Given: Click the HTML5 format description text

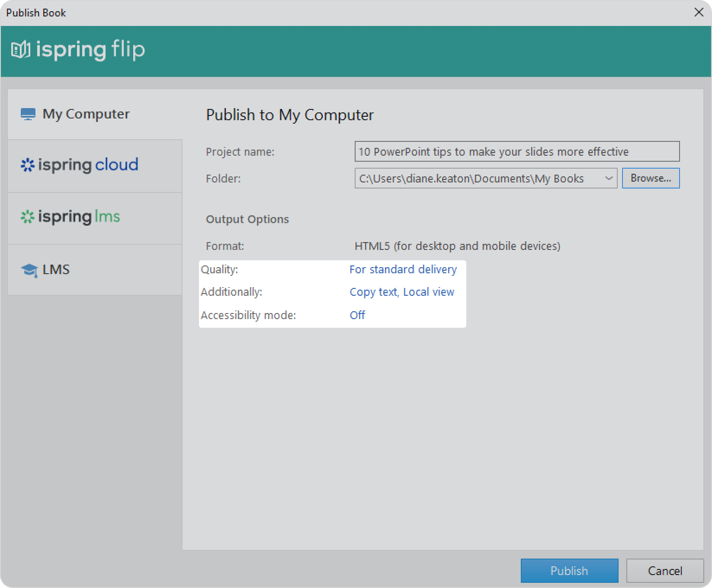Looking at the screenshot, I should coord(457,246).
